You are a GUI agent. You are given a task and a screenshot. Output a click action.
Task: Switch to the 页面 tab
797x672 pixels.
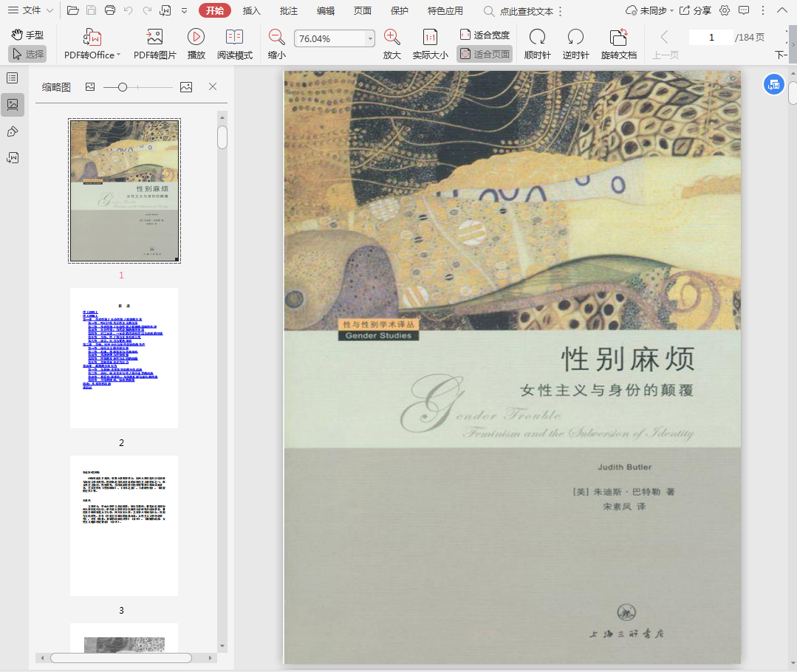[363, 10]
